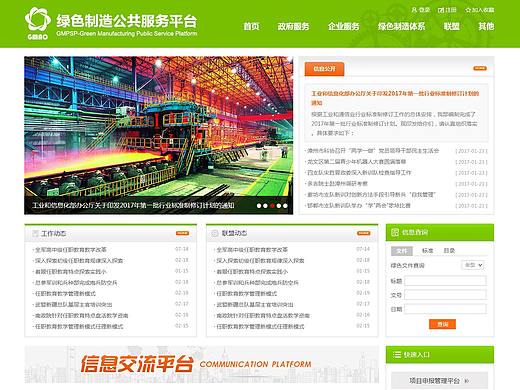Screen dimensions: 520x390
Task: Click the 工作动态 panel header icon
Action: point(35,233)
